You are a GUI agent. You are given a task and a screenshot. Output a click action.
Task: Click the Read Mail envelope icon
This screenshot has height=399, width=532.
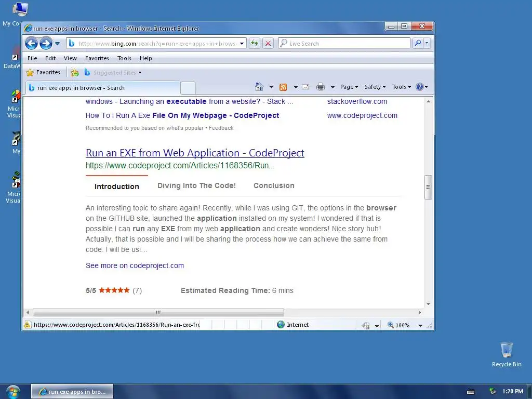click(x=305, y=87)
